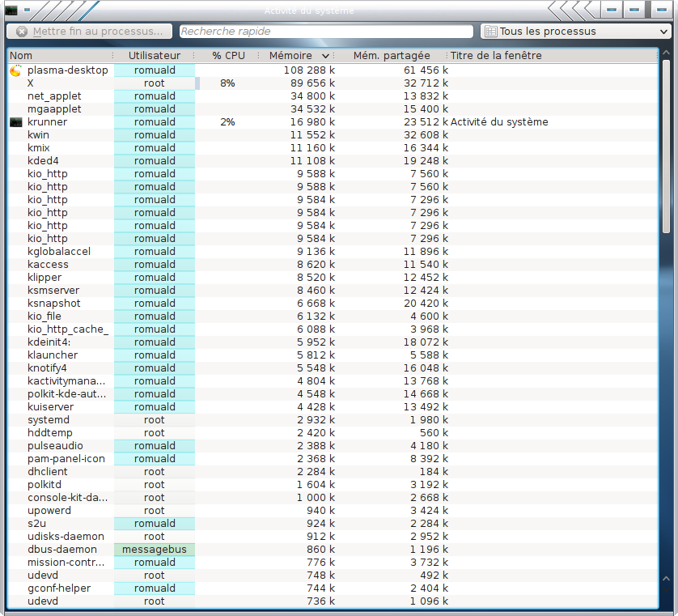Click memory value 108 288 k
The image size is (678, 616).
tap(309, 70)
